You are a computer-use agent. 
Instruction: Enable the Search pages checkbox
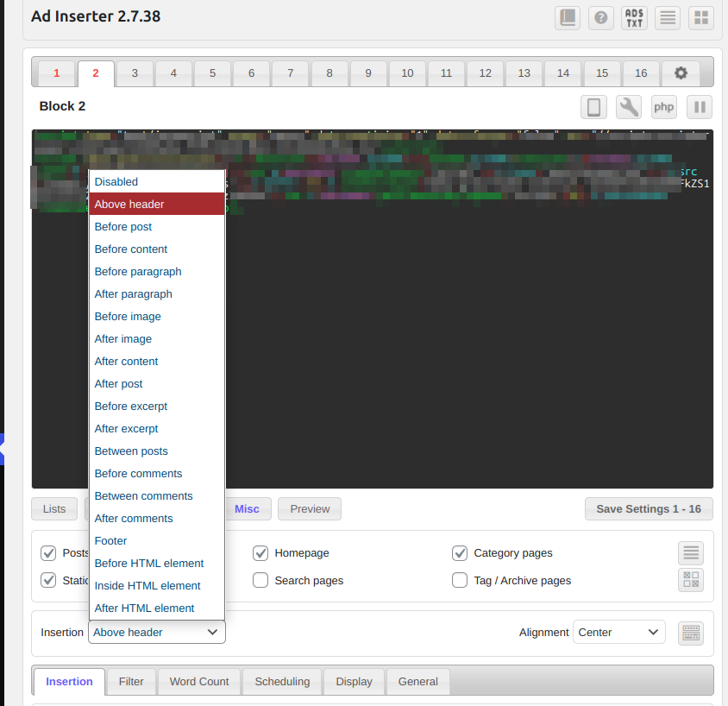(x=260, y=581)
